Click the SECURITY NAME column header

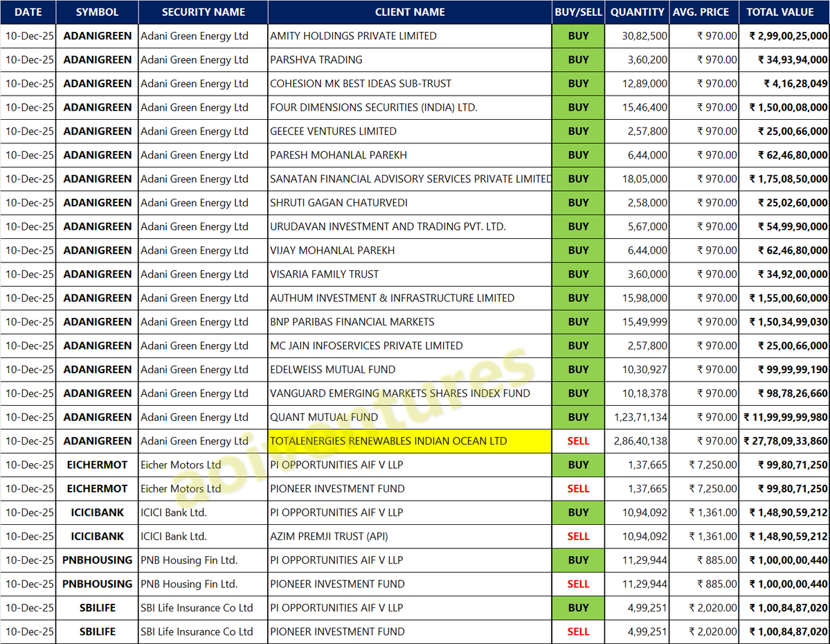click(x=204, y=12)
